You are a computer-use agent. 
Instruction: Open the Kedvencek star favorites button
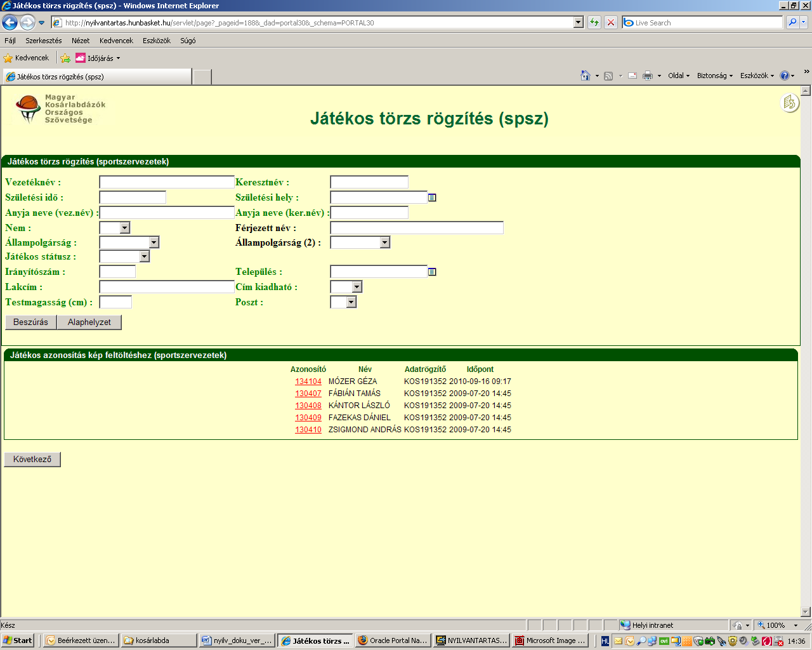coord(26,58)
